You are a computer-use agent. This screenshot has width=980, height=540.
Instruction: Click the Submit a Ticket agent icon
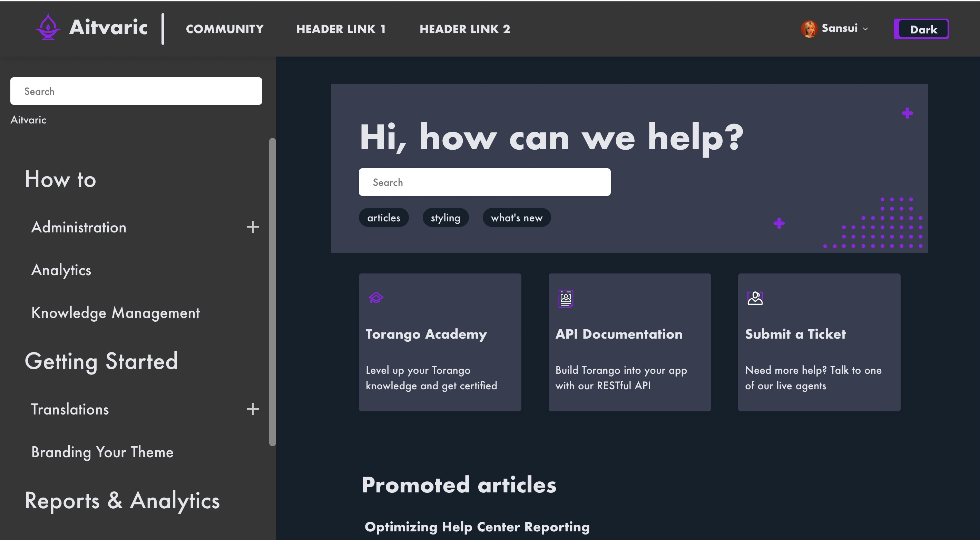coord(755,298)
